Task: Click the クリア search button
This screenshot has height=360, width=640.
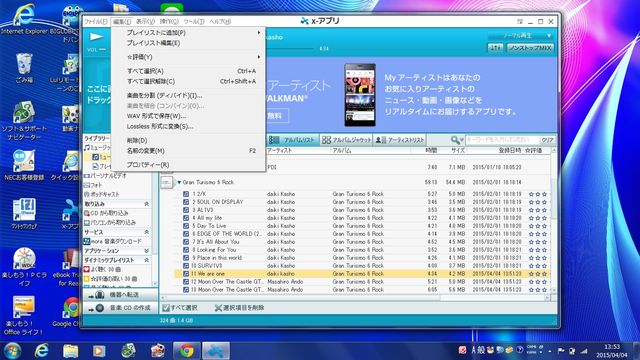Action: pos(547,140)
